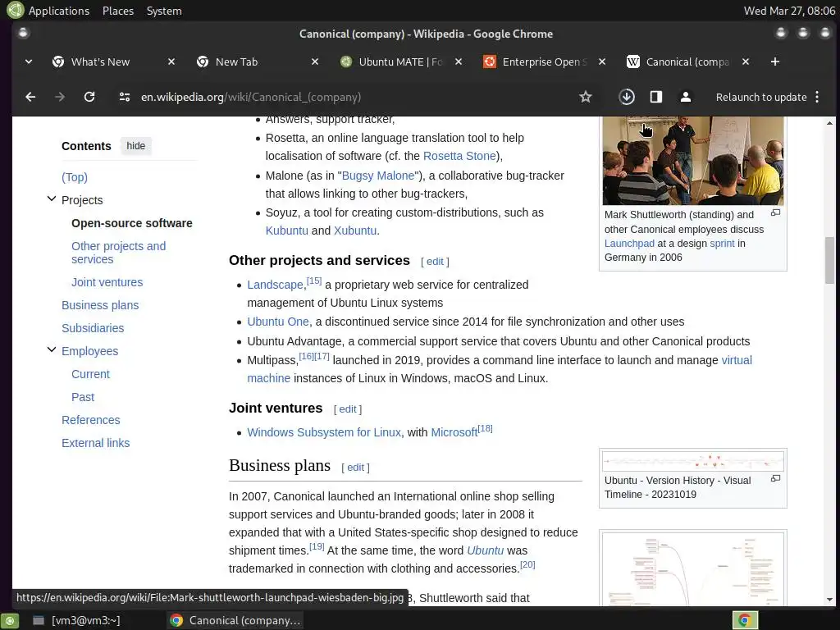Open the Chrome icon in the bottom-right tray
The width and height of the screenshot is (840, 630).
coord(745,620)
